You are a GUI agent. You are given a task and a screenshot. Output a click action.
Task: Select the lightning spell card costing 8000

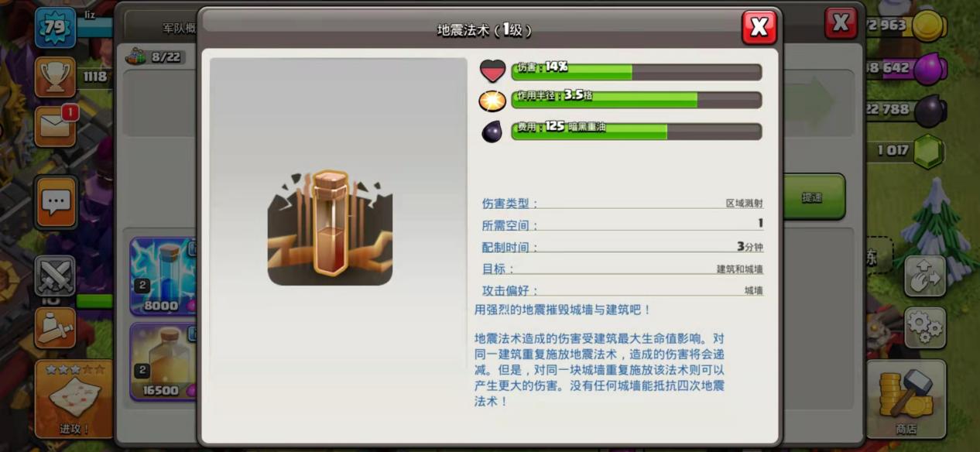pos(163,276)
